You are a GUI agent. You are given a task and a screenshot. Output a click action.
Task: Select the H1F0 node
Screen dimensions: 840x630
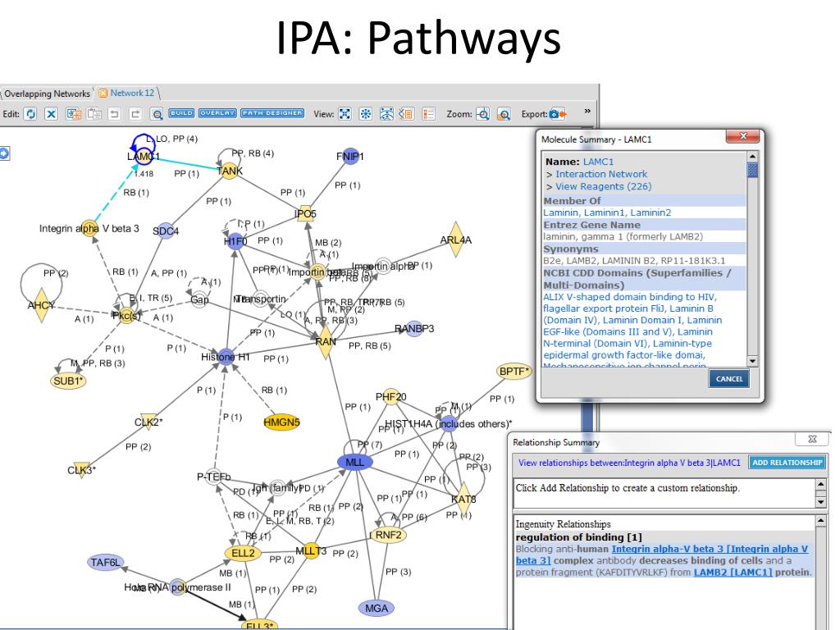(235, 241)
